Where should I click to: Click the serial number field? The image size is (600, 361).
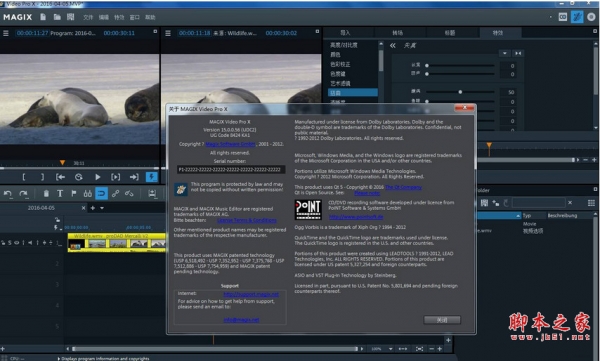(231, 169)
